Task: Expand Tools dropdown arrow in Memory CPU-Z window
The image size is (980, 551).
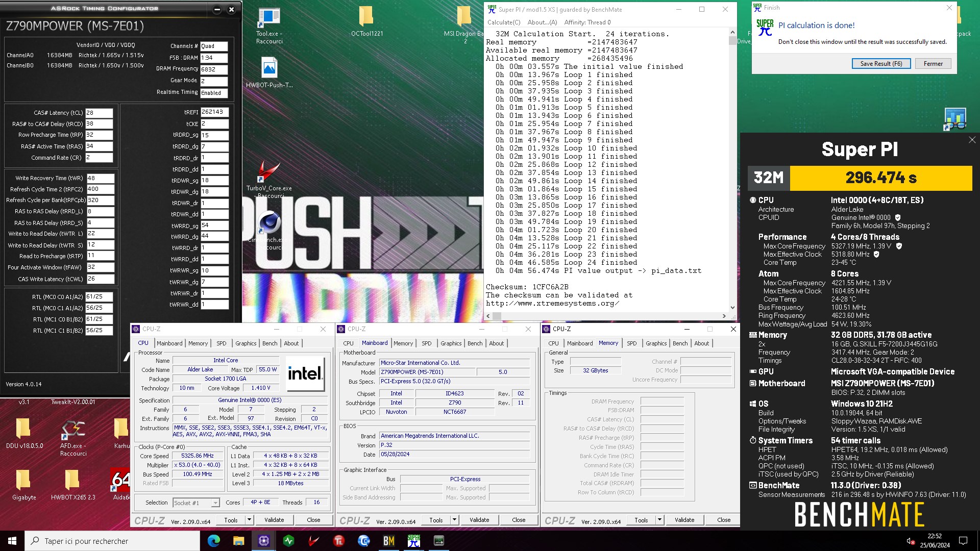Action: tap(659, 520)
